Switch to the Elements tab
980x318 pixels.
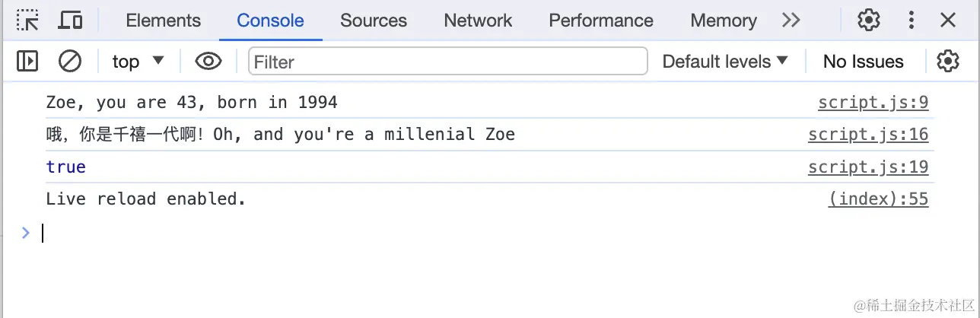point(164,21)
